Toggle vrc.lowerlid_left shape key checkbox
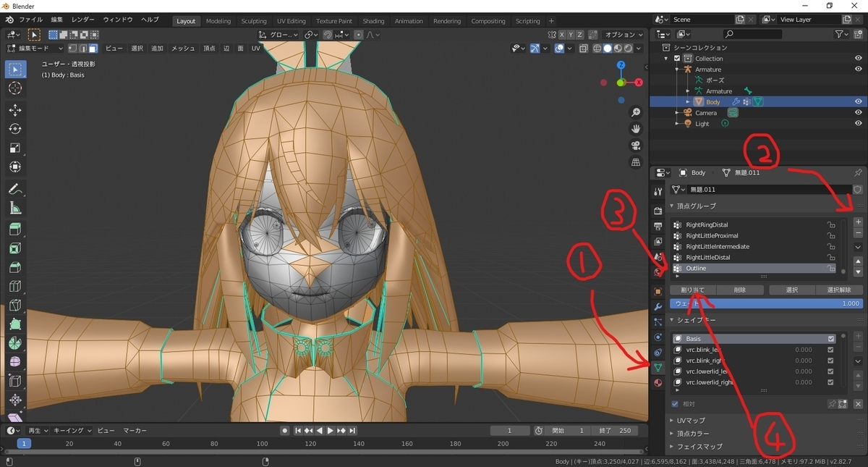The image size is (868, 467). [830, 371]
